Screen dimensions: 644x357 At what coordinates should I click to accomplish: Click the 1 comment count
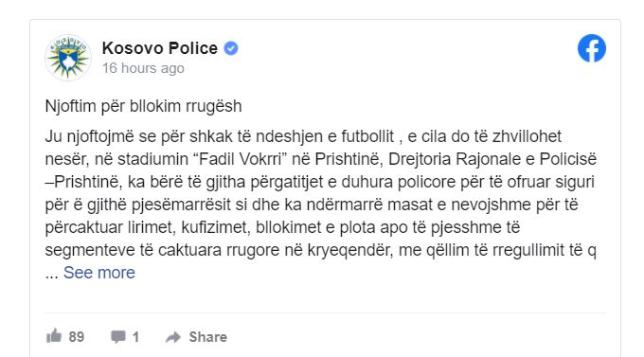(136, 337)
